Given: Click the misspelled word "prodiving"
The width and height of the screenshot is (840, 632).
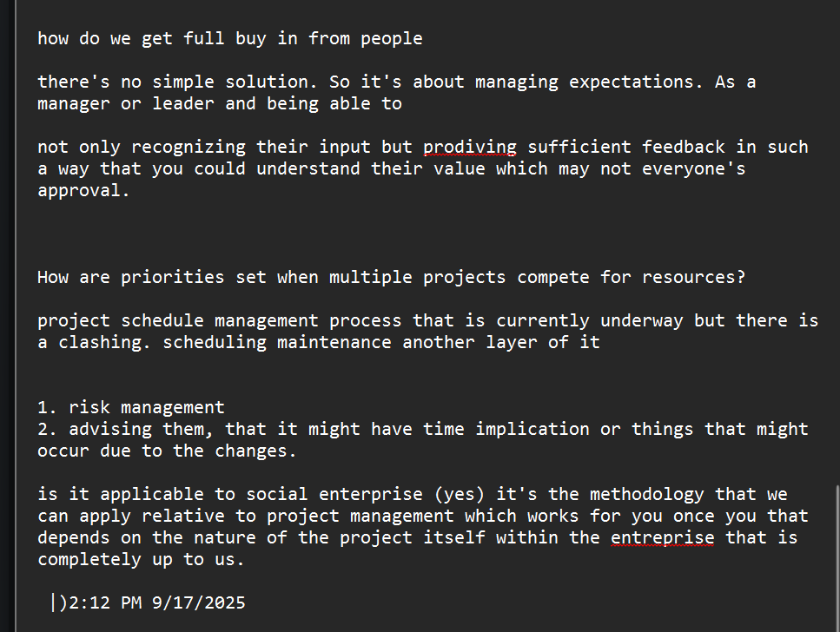Looking at the screenshot, I should click(470, 147).
